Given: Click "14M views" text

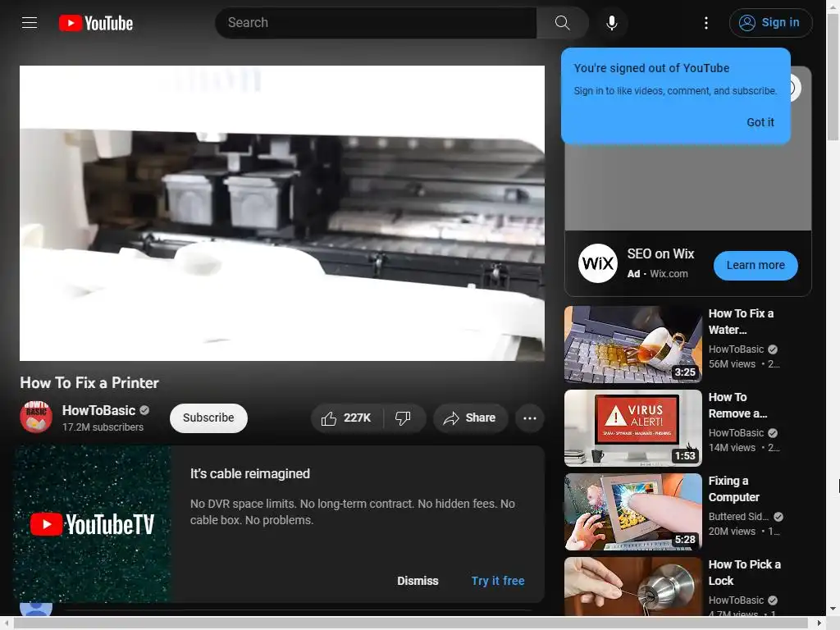Looking at the screenshot, I should pos(732,447).
